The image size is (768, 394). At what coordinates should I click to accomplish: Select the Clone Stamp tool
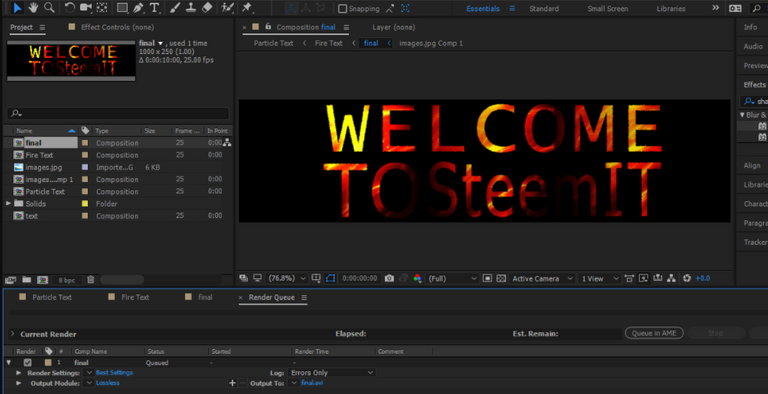point(191,7)
